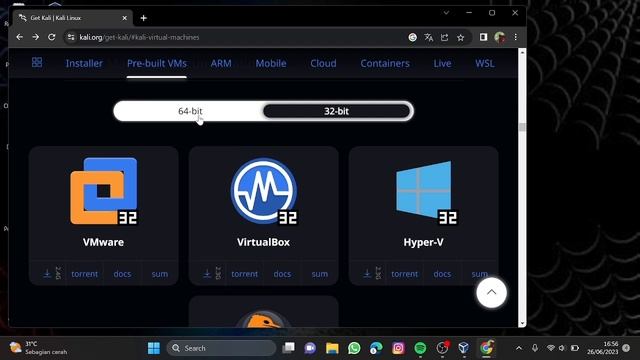Switch to the WSL tab

point(484,63)
